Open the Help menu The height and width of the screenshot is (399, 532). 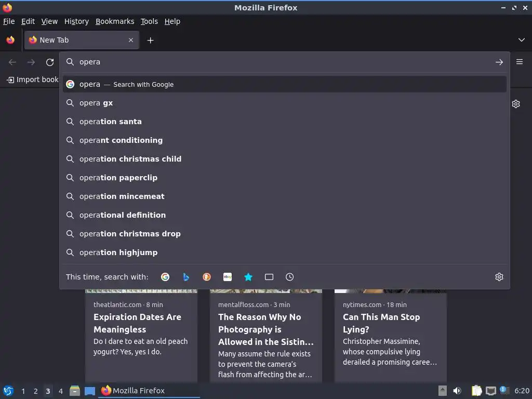172,21
